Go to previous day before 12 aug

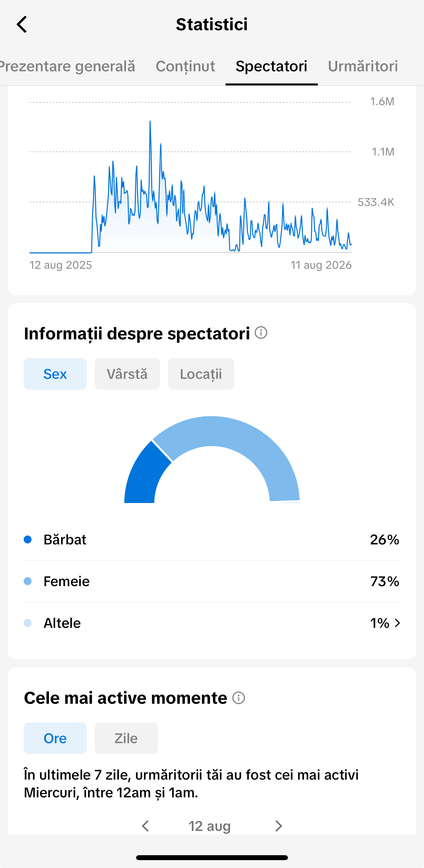click(145, 826)
